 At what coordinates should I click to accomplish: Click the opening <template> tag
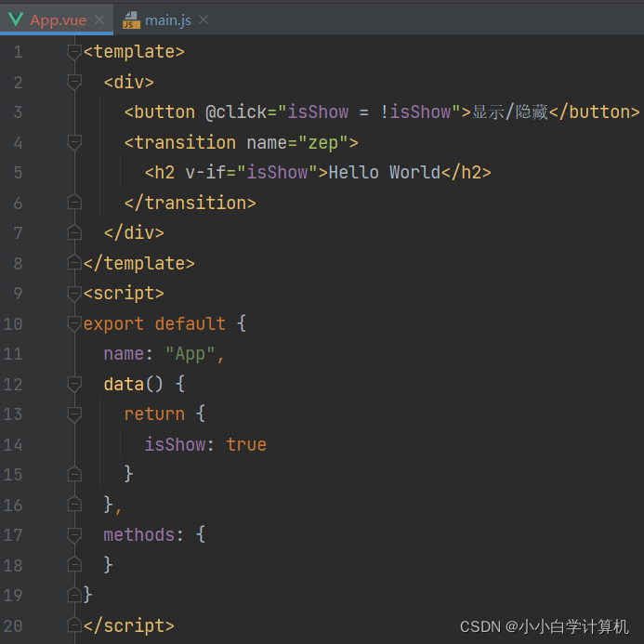click(134, 52)
